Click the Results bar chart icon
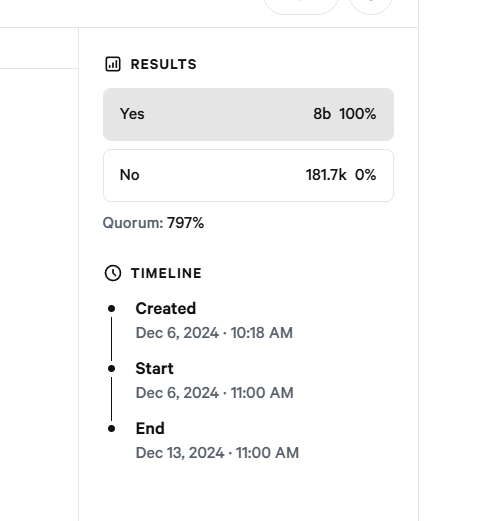Screen dimensions: 494x521 [113, 64]
